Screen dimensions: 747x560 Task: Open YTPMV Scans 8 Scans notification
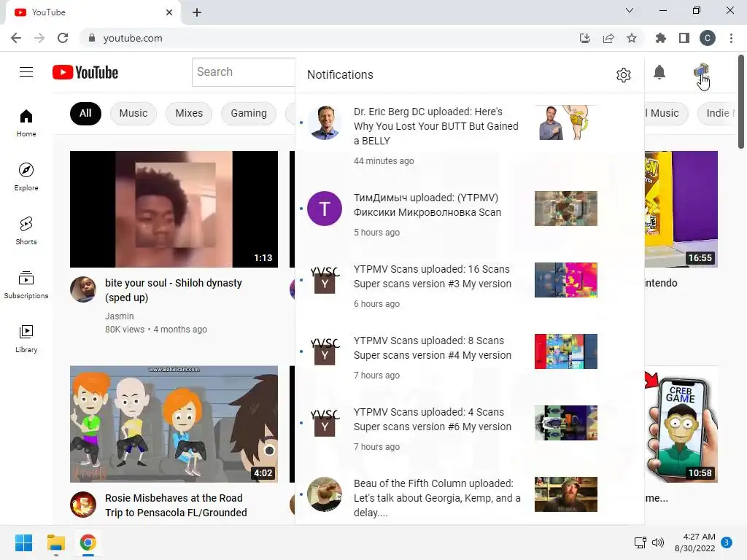pos(469,357)
